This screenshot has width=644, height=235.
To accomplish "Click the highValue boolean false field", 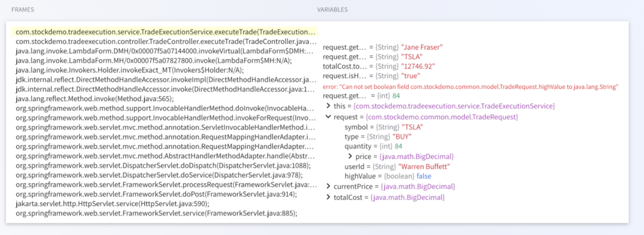I will click(x=387, y=176).
